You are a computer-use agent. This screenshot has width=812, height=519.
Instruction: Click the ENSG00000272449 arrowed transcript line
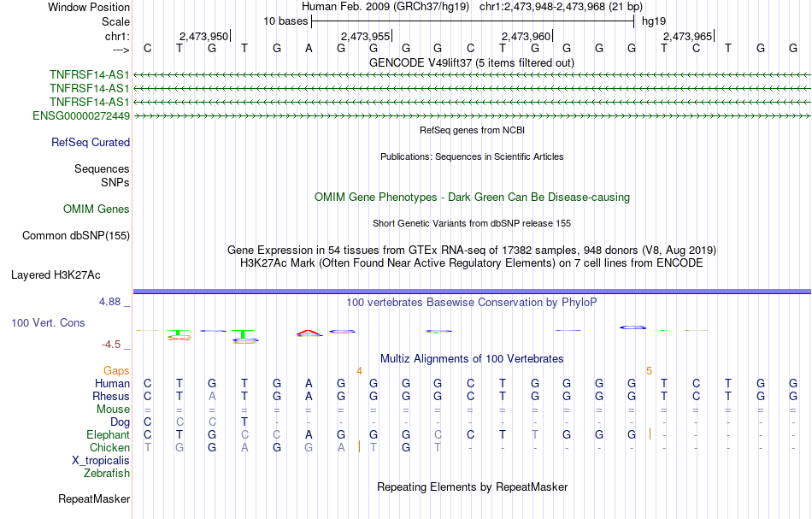tap(472, 116)
